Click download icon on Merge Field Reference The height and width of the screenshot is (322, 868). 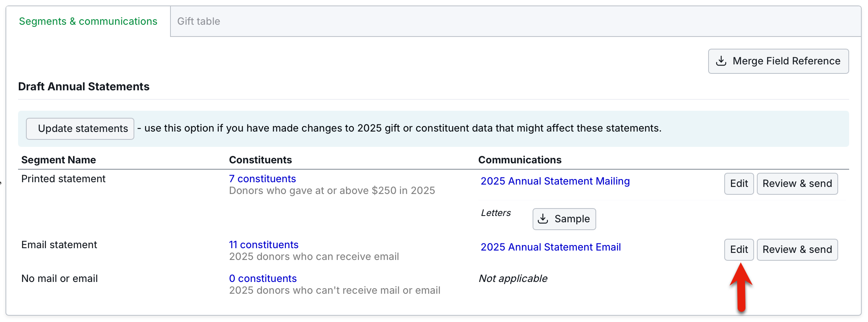721,61
